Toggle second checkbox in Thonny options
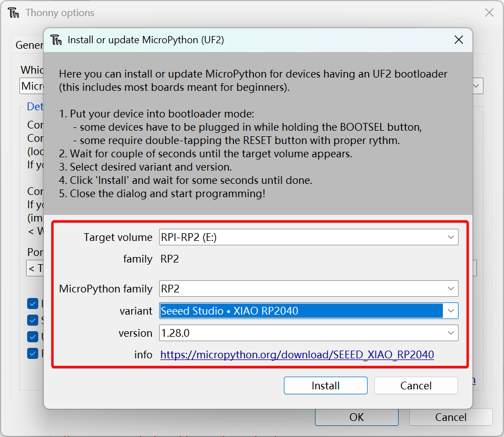The image size is (504, 437). 33,320
